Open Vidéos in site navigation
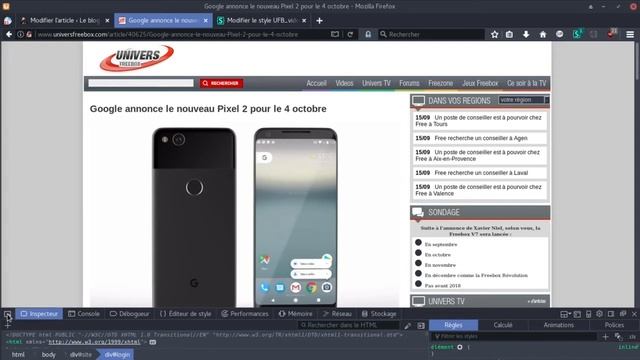This screenshot has width=640, height=360. (x=344, y=83)
